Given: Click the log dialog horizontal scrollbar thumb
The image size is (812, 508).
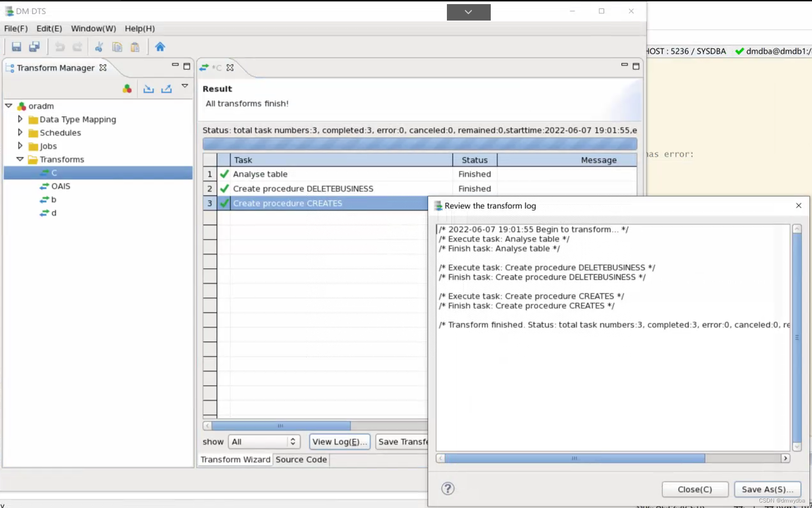Looking at the screenshot, I should (574, 458).
